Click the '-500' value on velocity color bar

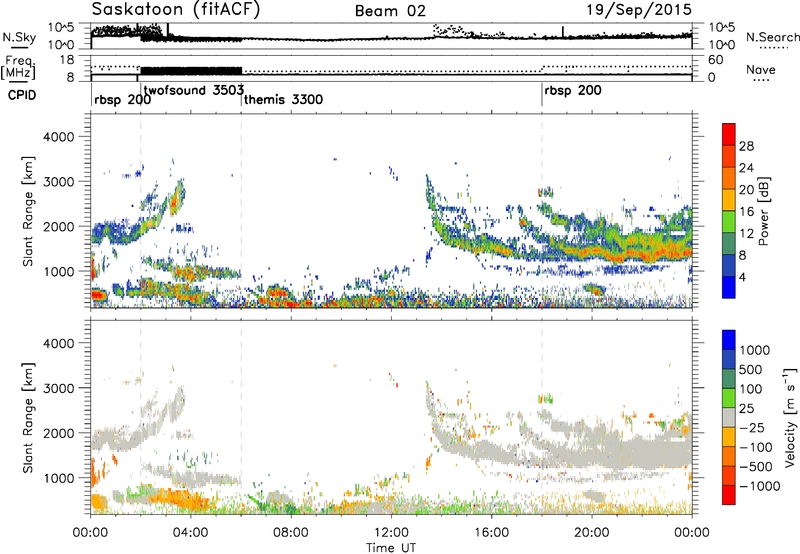[756, 467]
